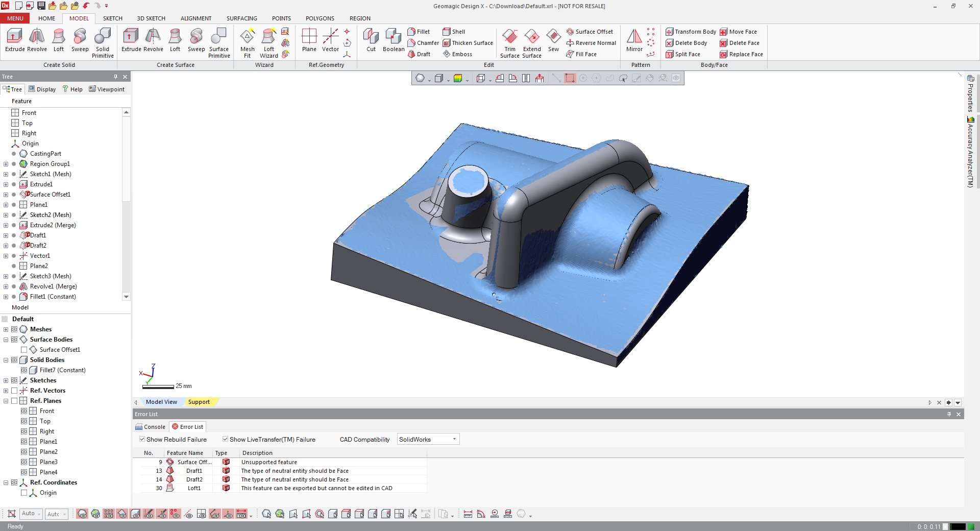Select the Boolean edit tool
This screenshot has width=980, height=531.
click(394, 40)
